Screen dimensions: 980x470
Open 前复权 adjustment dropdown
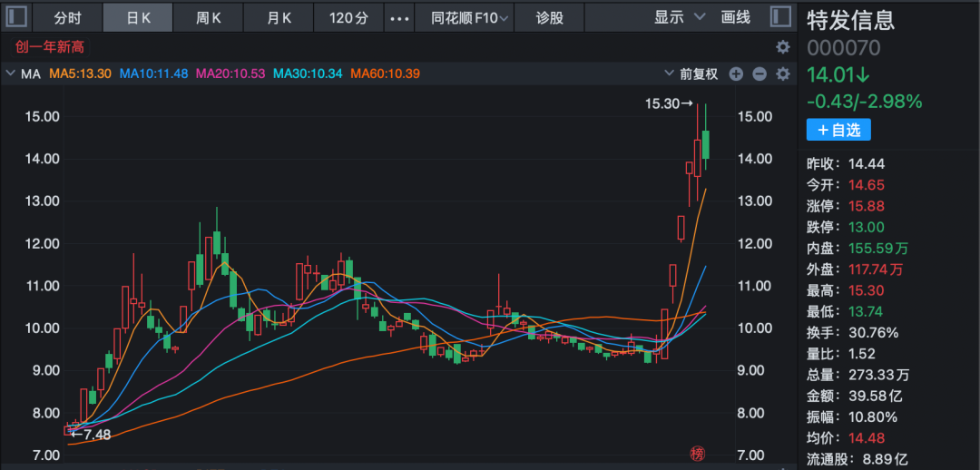[691, 73]
